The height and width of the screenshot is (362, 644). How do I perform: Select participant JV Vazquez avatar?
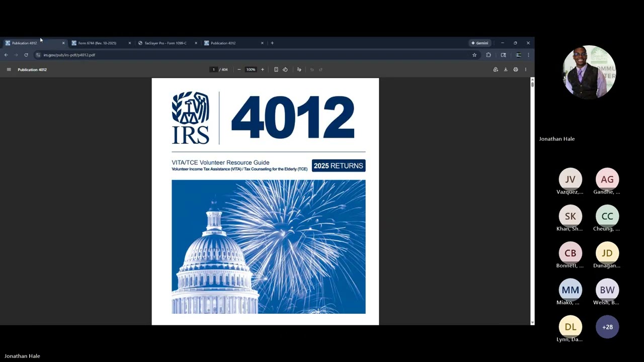click(x=571, y=179)
